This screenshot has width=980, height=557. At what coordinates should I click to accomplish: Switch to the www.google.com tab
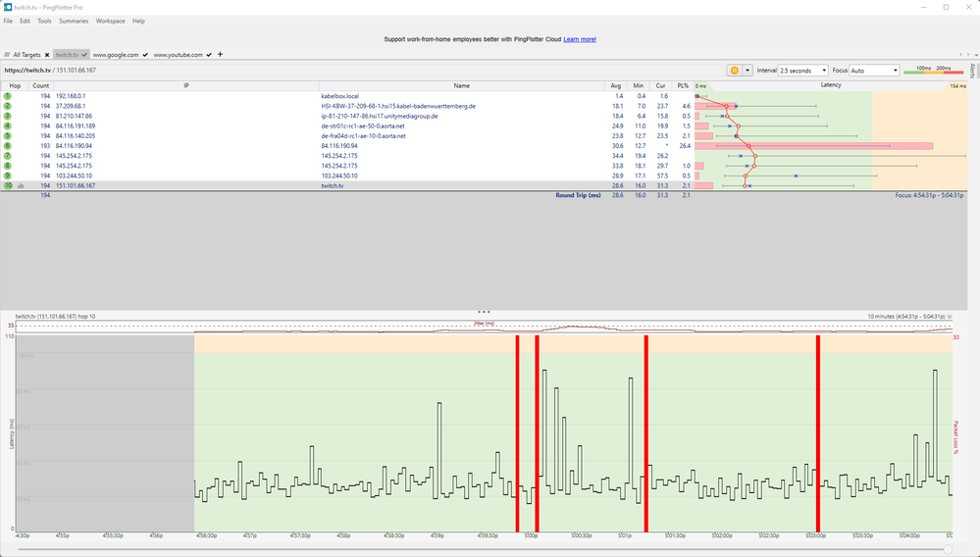coord(116,55)
